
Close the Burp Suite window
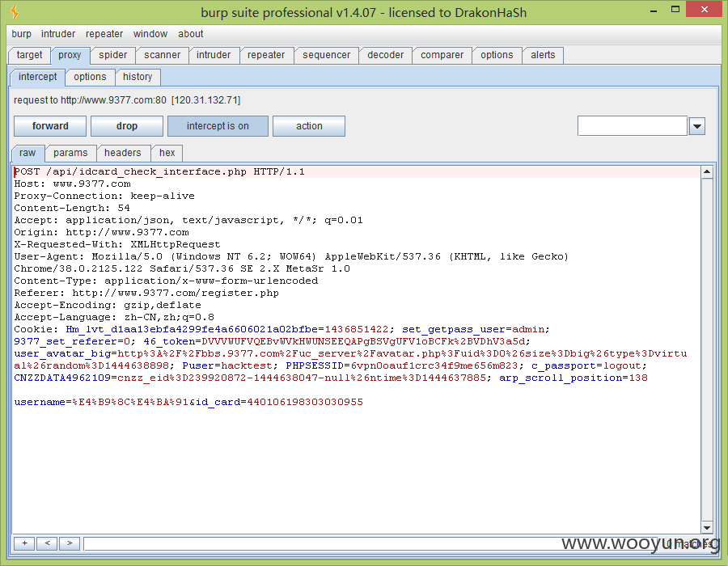click(704, 9)
